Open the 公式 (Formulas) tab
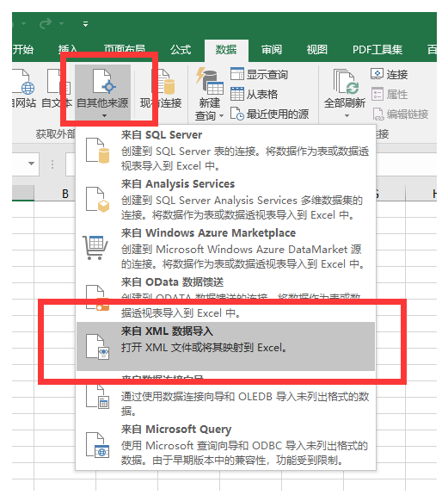The width and height of the screenshot is (448, 501). pyautogui.click(x=181, y=50)
